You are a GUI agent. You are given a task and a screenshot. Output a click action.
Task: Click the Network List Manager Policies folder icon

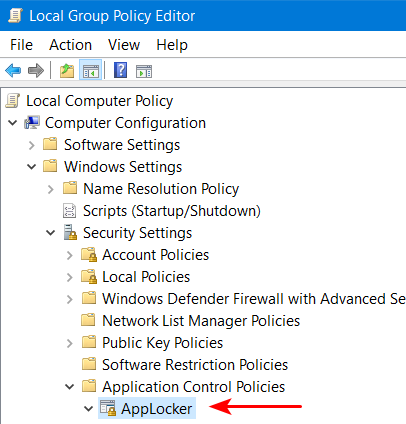coord(88,320)
